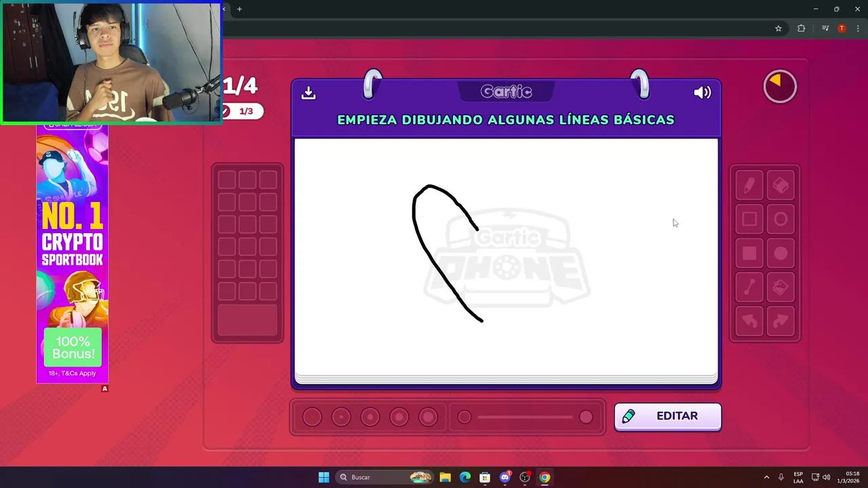Select the eraser tool
The height and width of the screenshot is (488, 868).
[781, 185]
